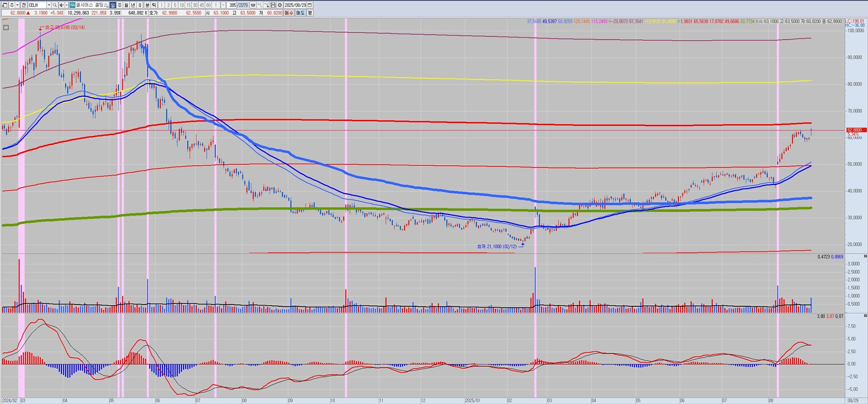Select the daily (일) chart period
The image size is (868, 404).
pos(113,5)
